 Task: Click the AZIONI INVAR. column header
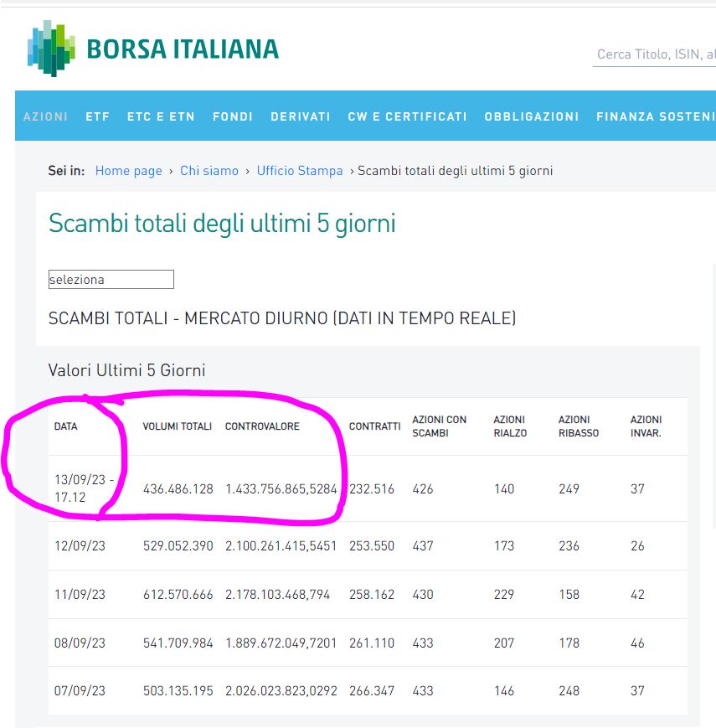coord(646,426)
